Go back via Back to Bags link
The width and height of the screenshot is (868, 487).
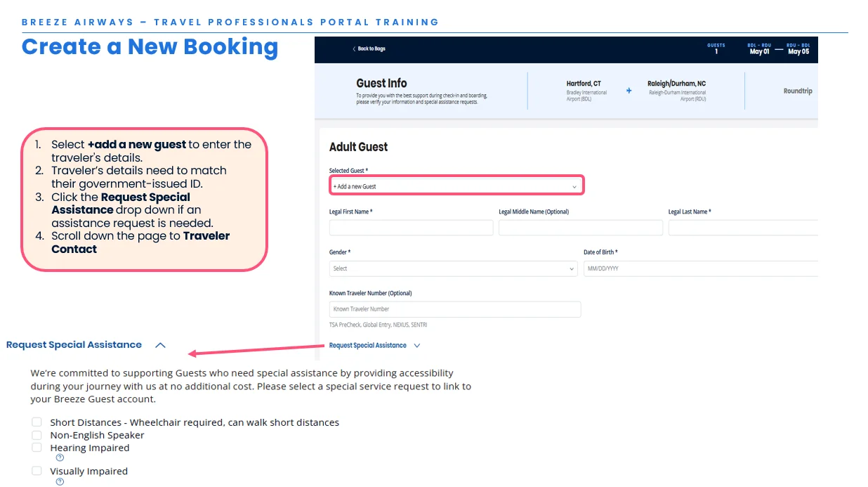point(369,49)
